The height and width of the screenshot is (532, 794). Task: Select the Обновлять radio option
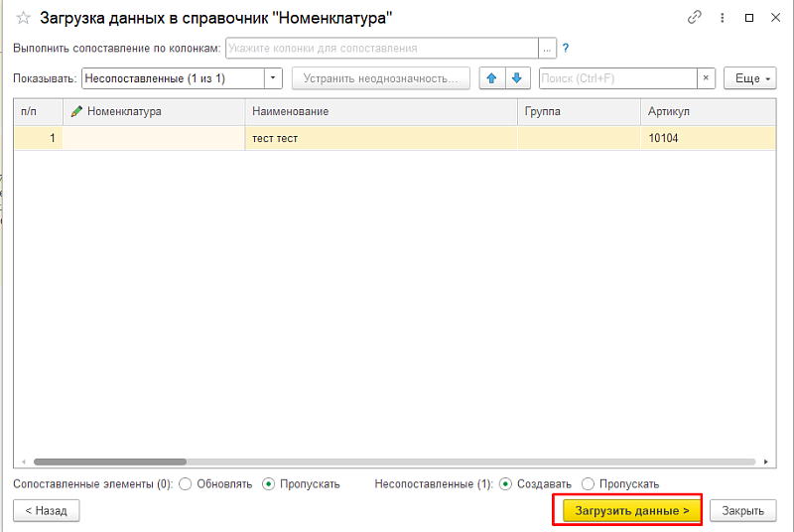pyautogui.click(x=186, y=484)
